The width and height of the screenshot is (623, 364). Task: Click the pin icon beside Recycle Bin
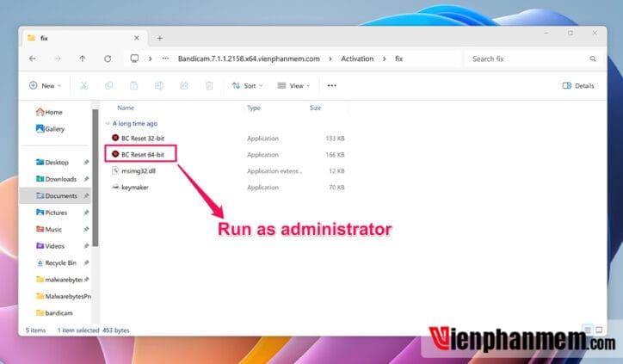tap(86, 262)
